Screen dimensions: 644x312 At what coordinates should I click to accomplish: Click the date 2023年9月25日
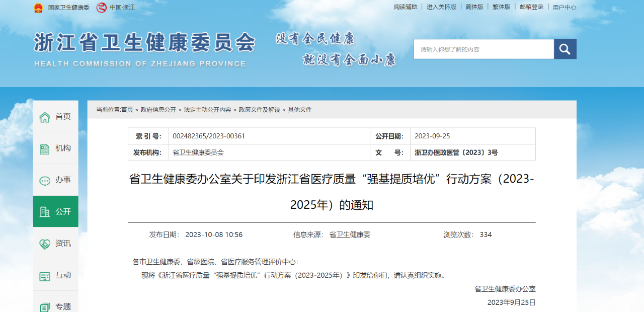click(x=512, y=302)
